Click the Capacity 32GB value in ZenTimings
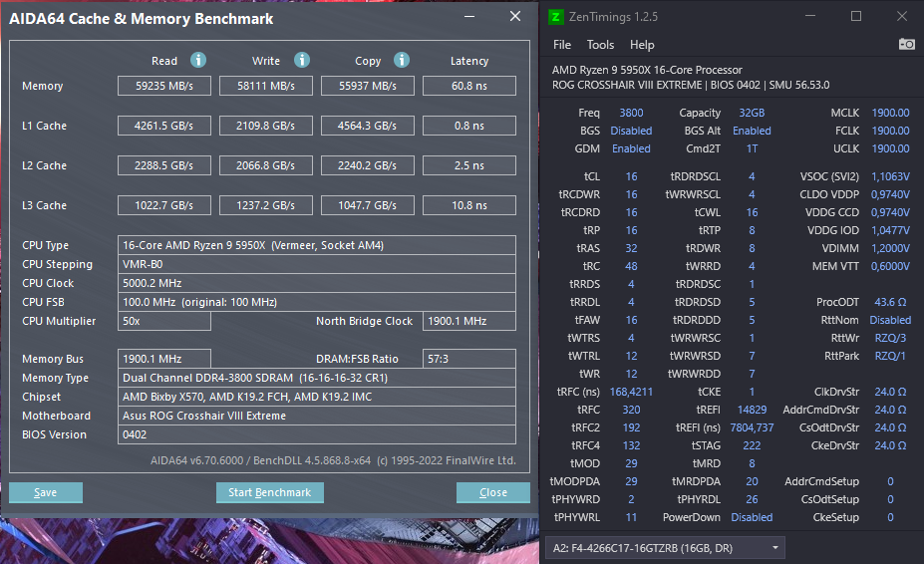 pos(752,113)
